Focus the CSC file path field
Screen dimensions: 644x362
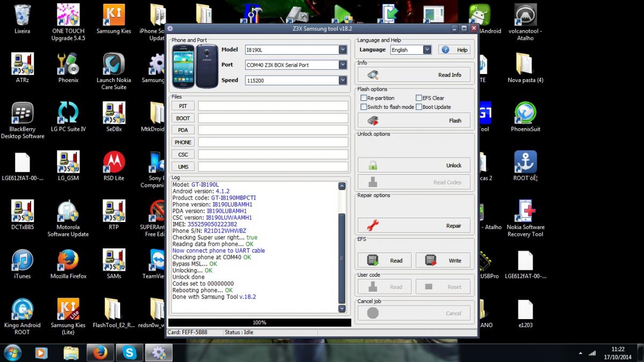[273, 154]
